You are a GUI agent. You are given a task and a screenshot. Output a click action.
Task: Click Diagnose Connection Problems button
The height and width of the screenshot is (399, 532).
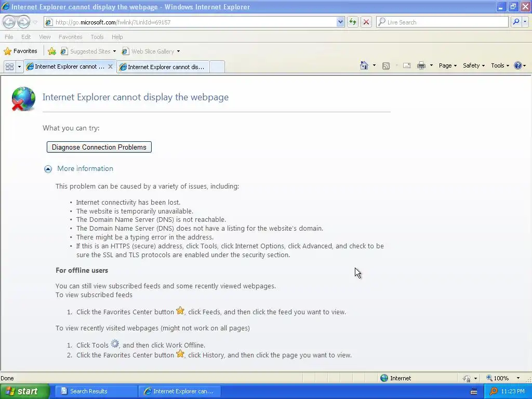point(99,147)
